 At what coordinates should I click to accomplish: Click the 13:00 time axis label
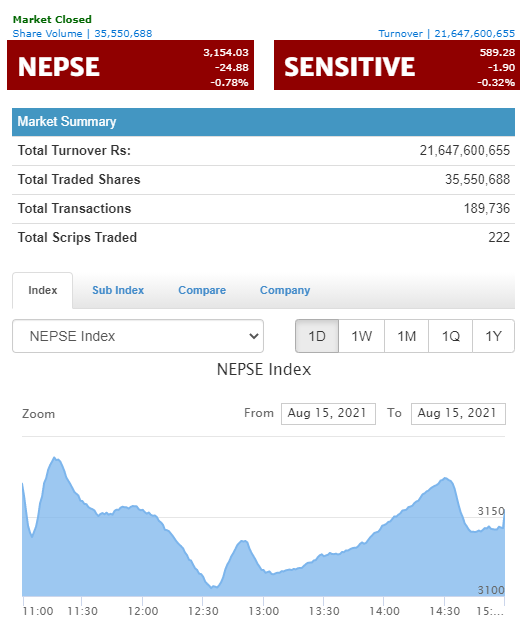pos(264,611)
